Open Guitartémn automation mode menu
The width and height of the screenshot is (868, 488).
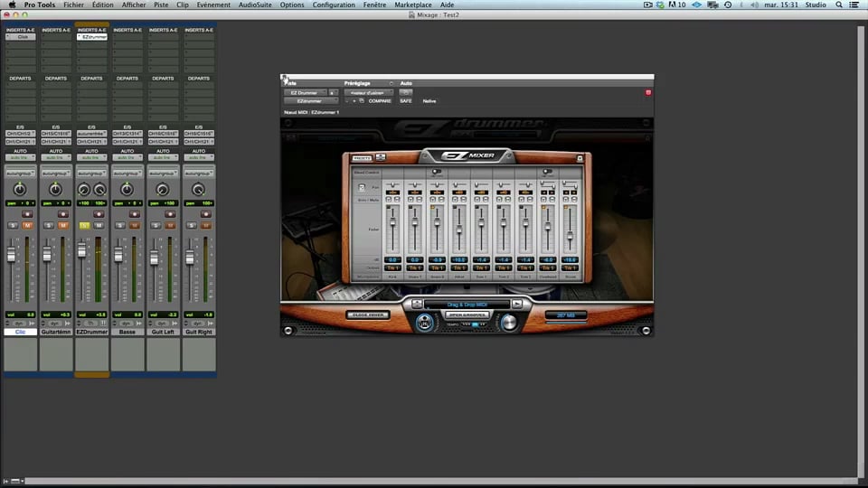point(56,157)
